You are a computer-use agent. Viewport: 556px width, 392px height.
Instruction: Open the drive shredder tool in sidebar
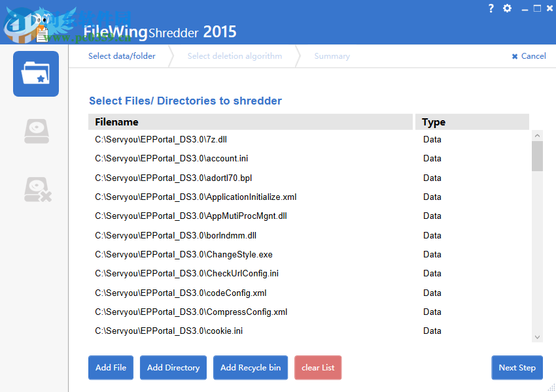(35, 131)
